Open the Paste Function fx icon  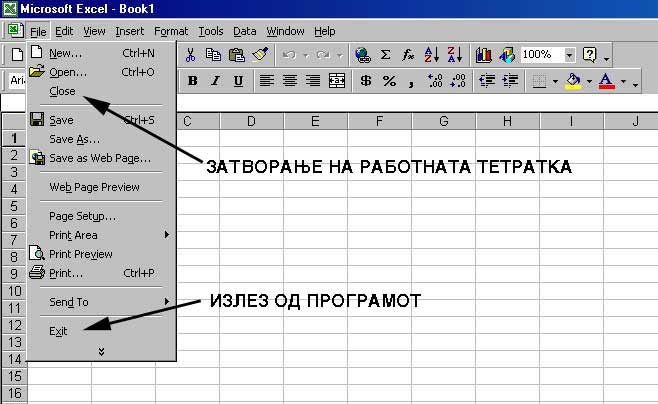(407, 55)
